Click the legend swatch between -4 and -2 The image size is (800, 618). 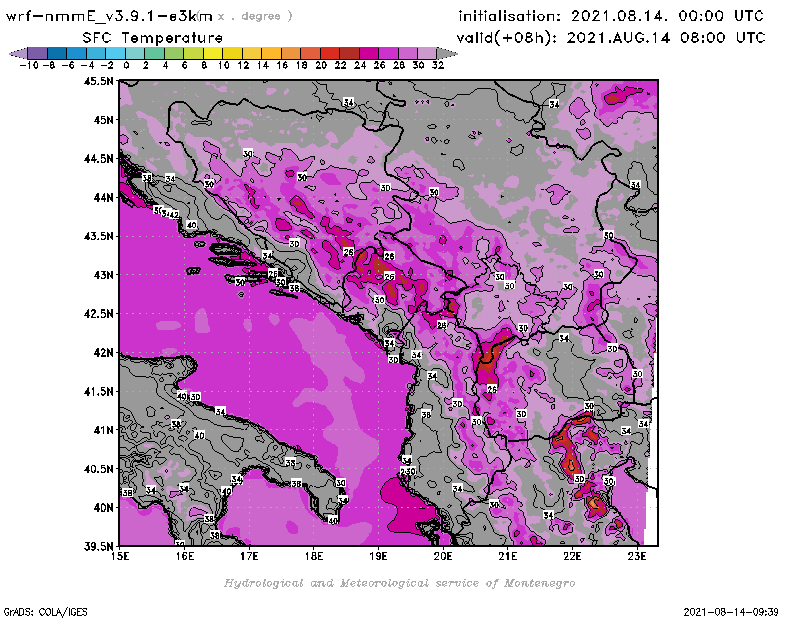(x=96, y=53)
